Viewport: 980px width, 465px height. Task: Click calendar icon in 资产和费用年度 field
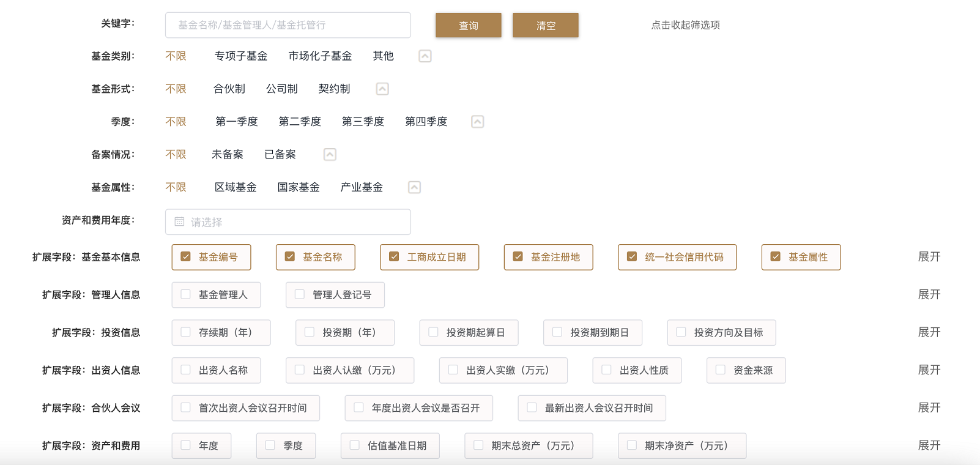(179, 221)
